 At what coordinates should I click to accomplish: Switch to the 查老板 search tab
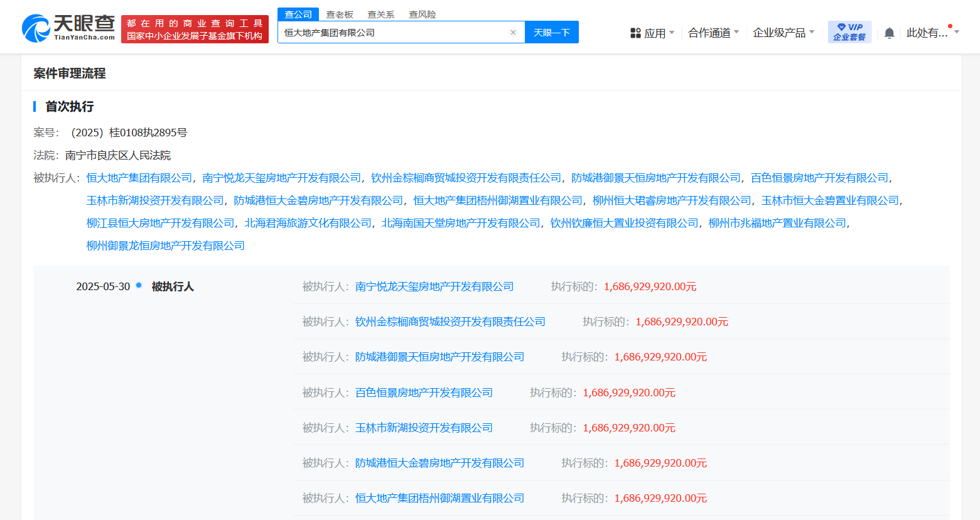coord(340,14)
